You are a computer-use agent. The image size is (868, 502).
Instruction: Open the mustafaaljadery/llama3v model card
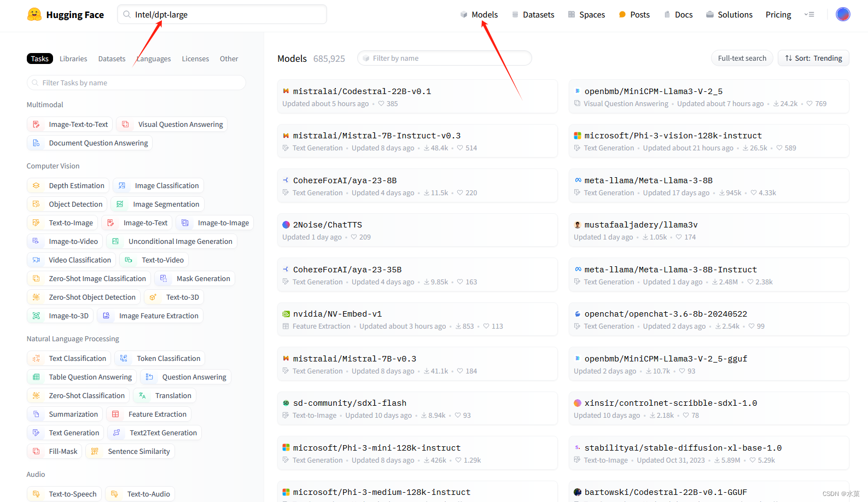(709, 230)
